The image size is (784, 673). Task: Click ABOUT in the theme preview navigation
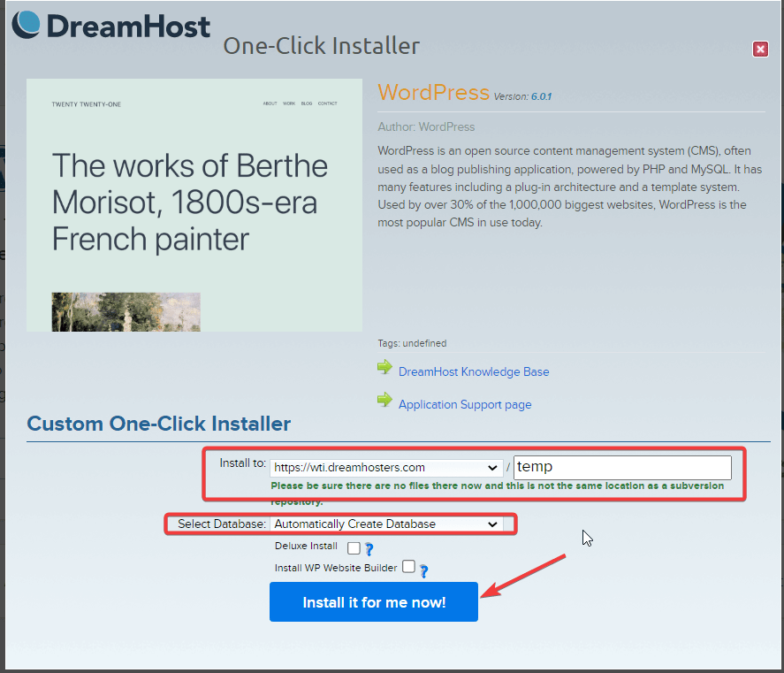click(x=270, y=103)
